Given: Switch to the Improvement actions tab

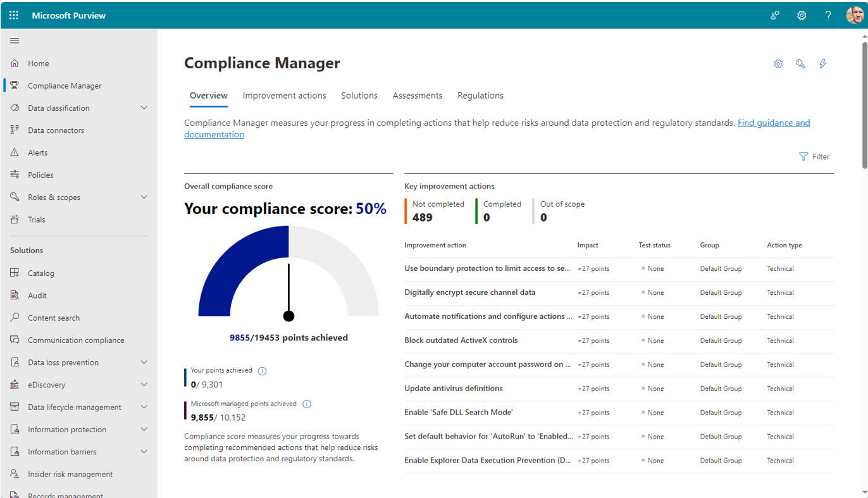Looking at the screenshot, I should click(284, 96).
